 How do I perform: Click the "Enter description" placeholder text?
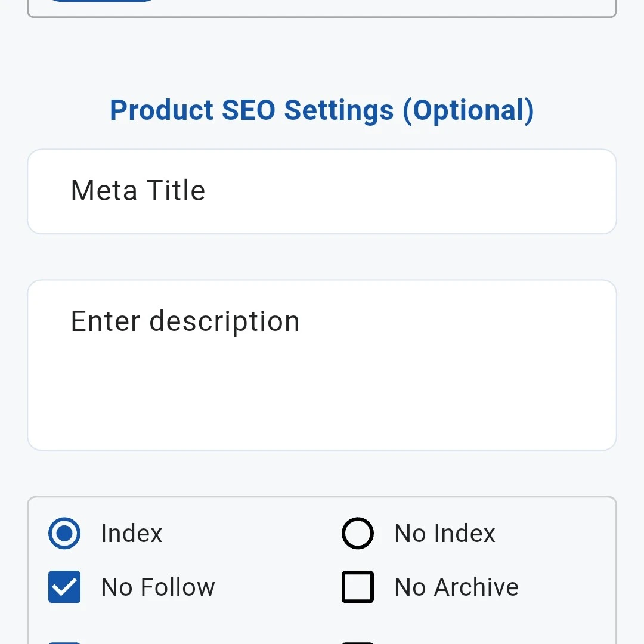[x=185, y=321]
